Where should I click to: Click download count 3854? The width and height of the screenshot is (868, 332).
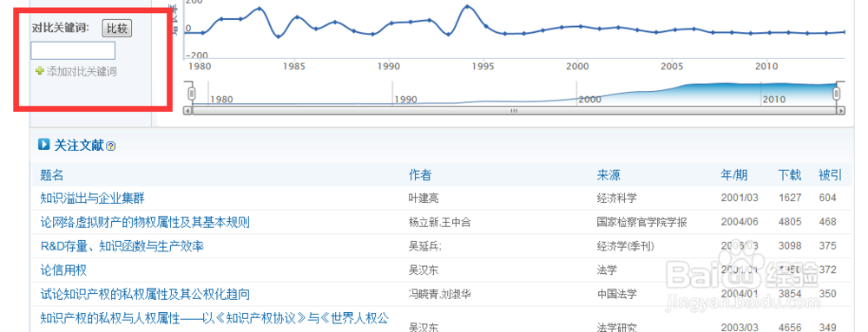[x=789, y=295]
